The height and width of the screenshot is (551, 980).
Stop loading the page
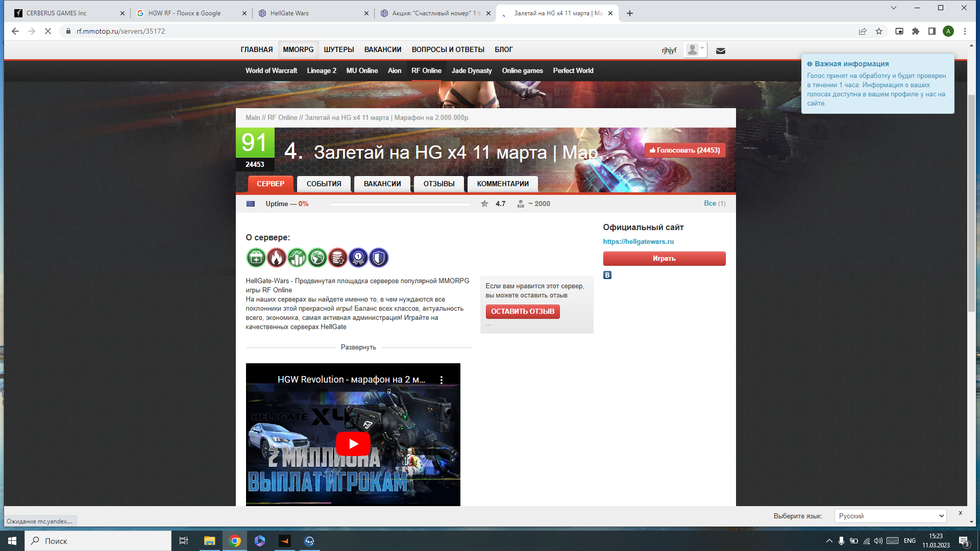coord(48,31)
